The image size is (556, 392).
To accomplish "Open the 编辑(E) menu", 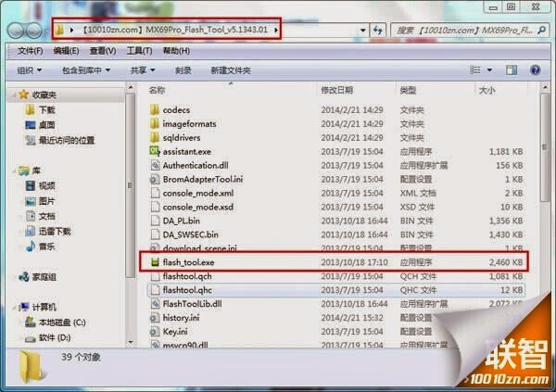I will [66, 51].
